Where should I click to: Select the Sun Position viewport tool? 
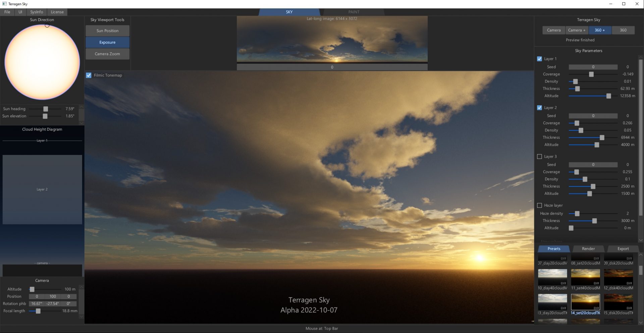107,31
